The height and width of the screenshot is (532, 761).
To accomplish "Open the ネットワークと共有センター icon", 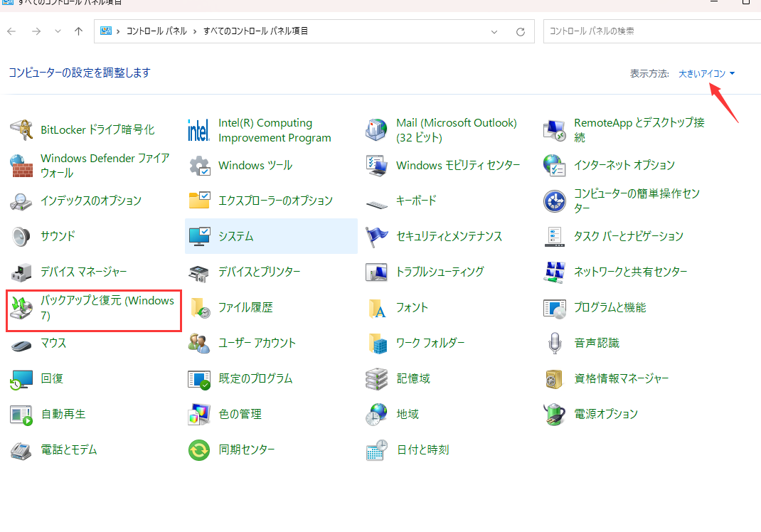I will coord(554,272).
